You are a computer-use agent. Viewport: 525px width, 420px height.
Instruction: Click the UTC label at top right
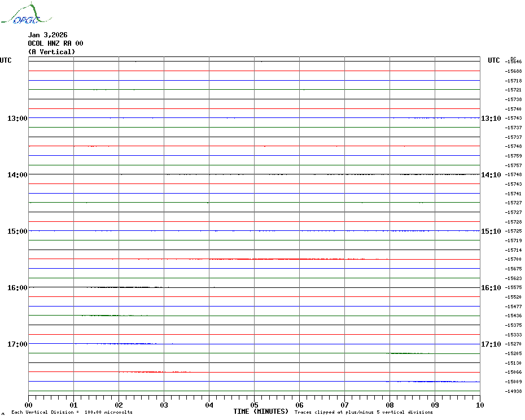pos(494,60)
